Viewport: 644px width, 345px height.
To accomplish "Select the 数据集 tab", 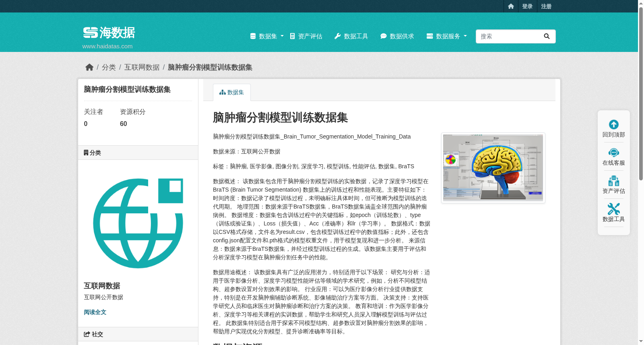I will (232, 92).
